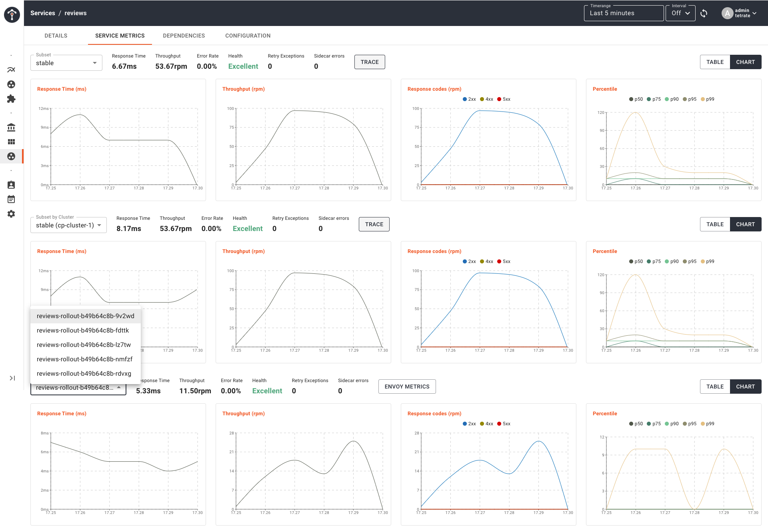
Task: Select the CONFIGURATION tab
Action: (x=248, y=36)
